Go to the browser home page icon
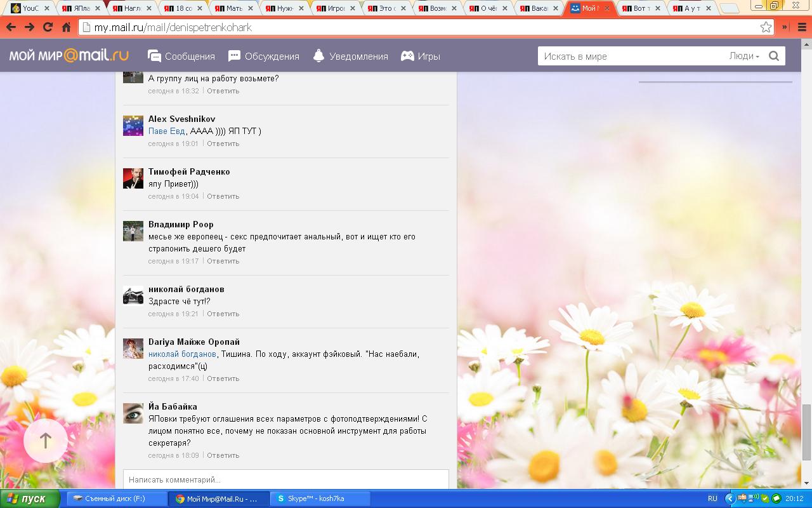 (66, 27)
